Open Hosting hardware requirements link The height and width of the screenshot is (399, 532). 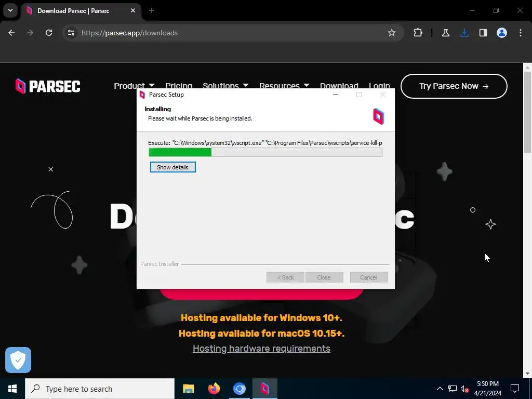[261, 349]
